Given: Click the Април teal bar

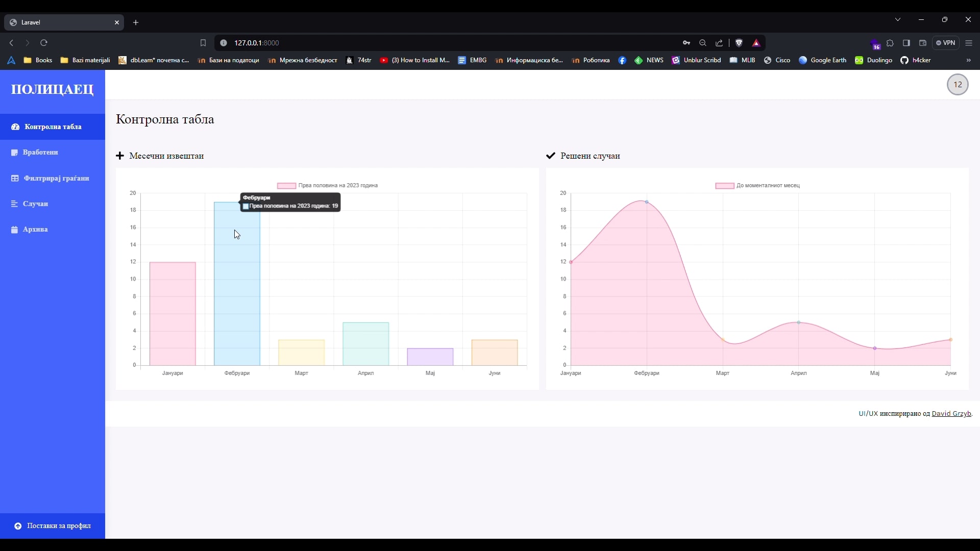Looking at the screenshot, I should coord(365,343).
